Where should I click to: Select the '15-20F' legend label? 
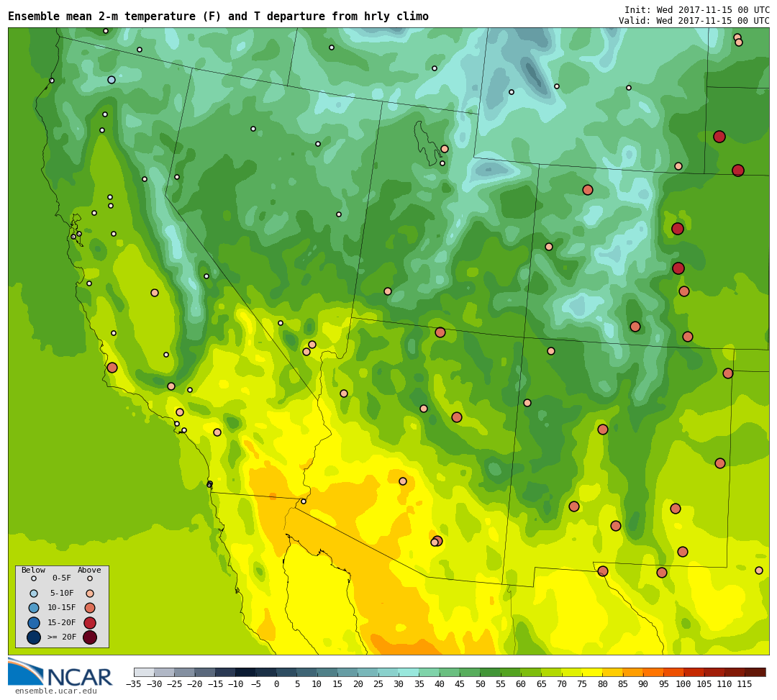(62, 622)
